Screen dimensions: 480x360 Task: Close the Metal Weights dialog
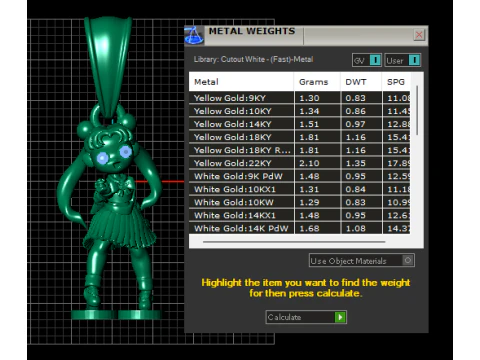(x=419, y=35)
